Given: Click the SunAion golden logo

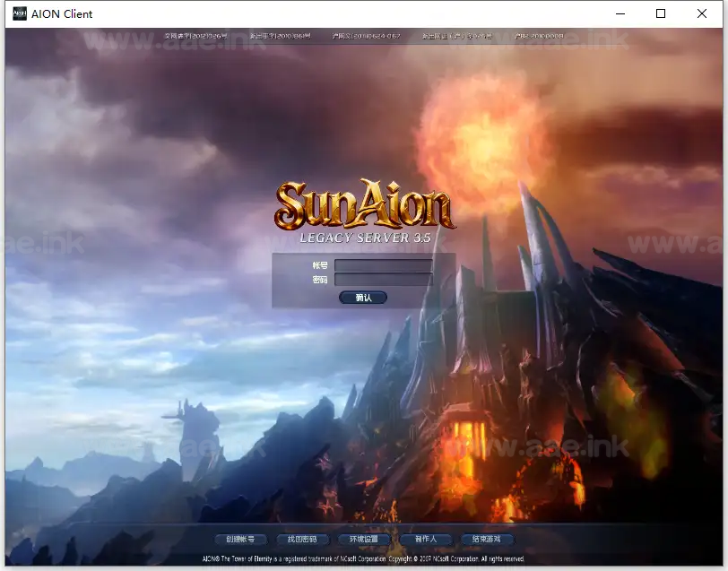Looking at the screenshot, I should [x=364, y=206].
